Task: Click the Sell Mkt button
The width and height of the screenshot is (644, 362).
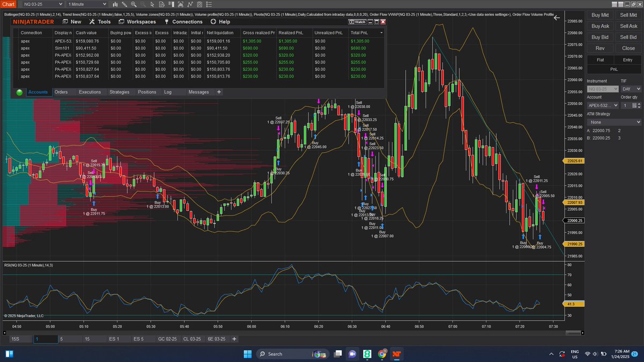Action: (628, 15)
